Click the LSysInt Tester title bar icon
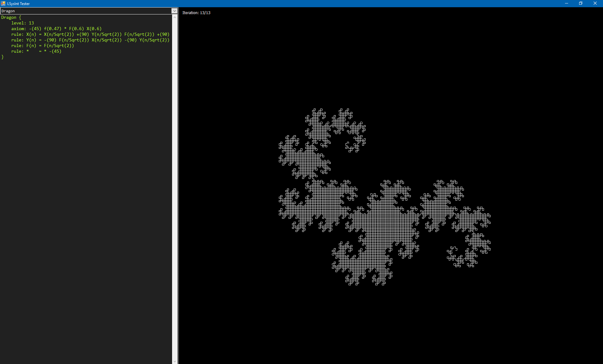Viewport: 603px width, 364px height. (x=3, y=3)
